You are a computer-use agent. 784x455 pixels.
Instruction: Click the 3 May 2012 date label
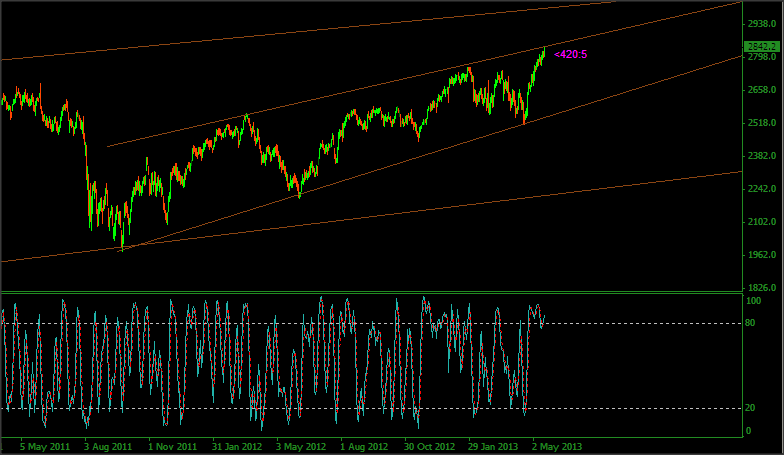[302, 446]
